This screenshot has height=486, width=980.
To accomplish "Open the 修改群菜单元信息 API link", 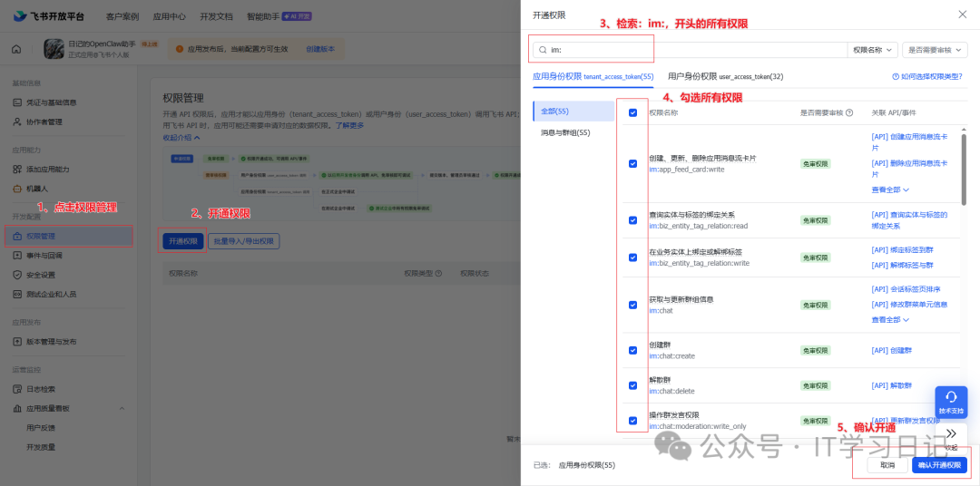I will 909,305.
